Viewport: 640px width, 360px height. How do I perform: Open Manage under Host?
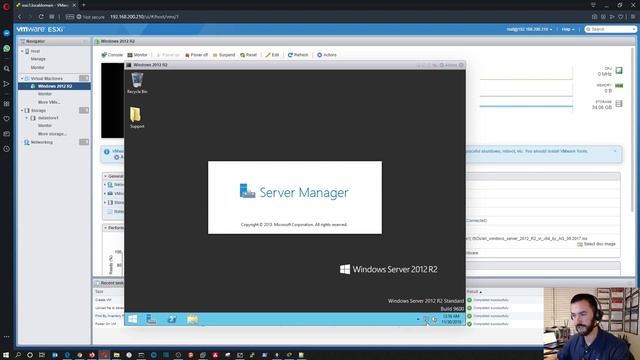click(x=38, y=59)
